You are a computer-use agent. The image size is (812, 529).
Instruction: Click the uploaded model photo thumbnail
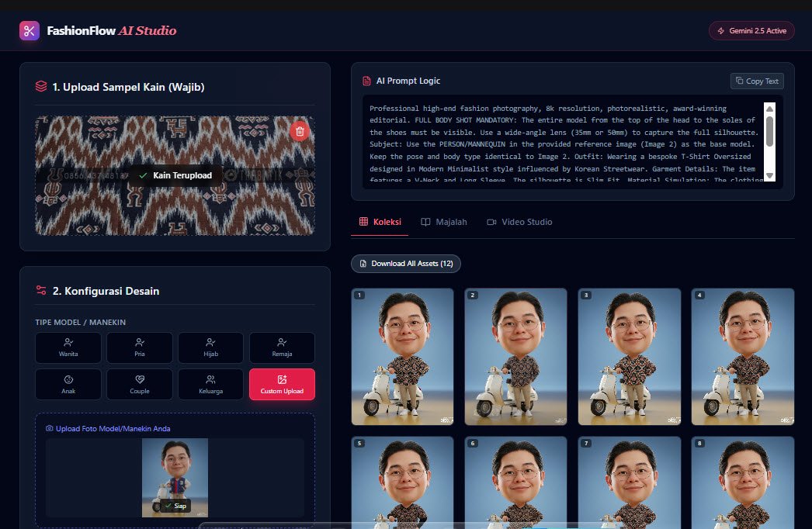tap(175, 478)
